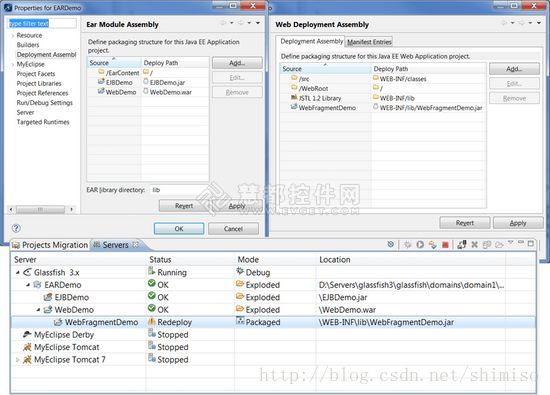Click the properties tree horizontal scrollbar

point(41,209)
